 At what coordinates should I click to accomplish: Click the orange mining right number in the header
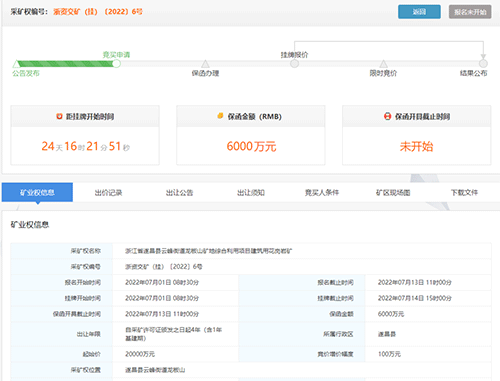coord(98,12)
